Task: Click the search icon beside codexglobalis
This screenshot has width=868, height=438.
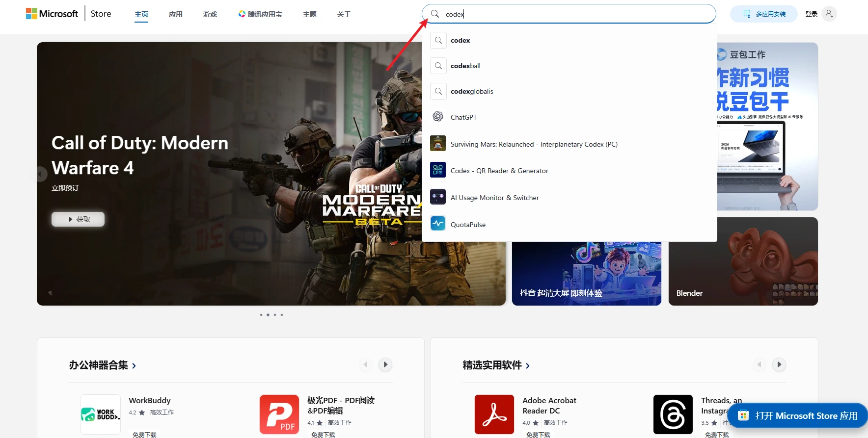Action: tap(438, 91)
